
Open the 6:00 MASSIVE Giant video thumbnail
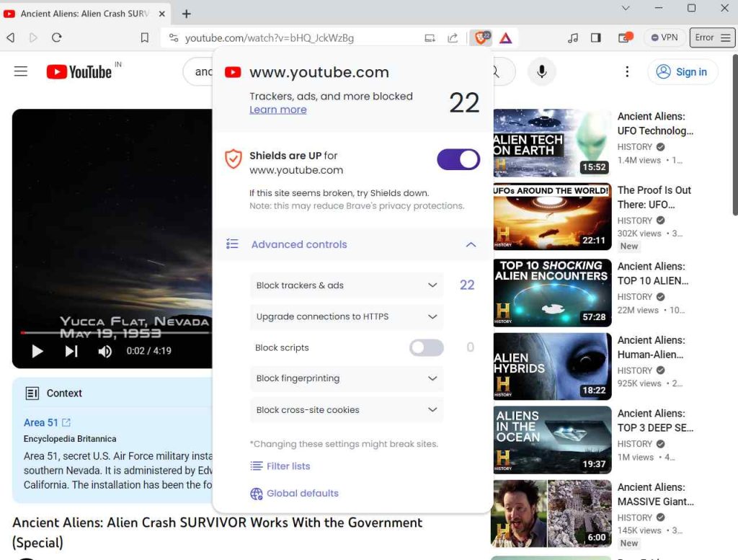point(552,513)
